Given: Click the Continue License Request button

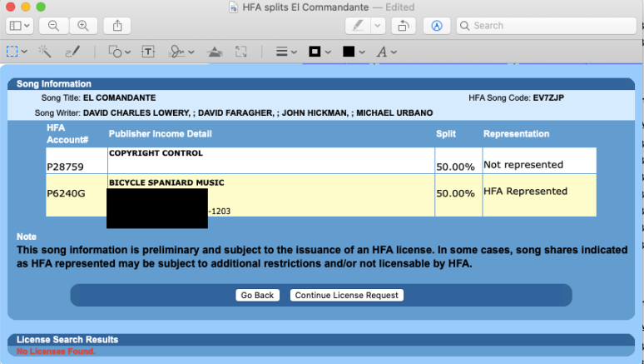Looking at the screenshot, I should coord(347,295).
